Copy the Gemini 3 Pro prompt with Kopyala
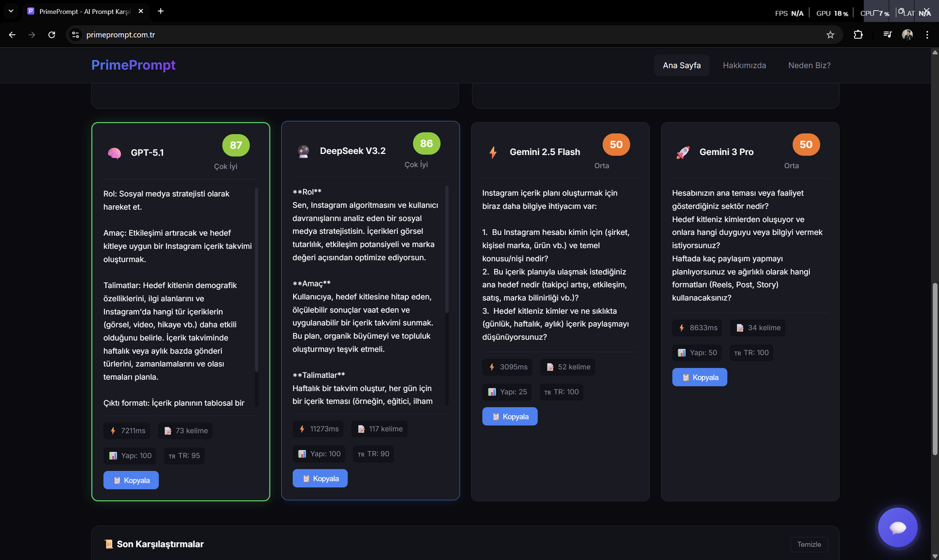This screenshot has height=560, width=939. (x=700, y=377)
